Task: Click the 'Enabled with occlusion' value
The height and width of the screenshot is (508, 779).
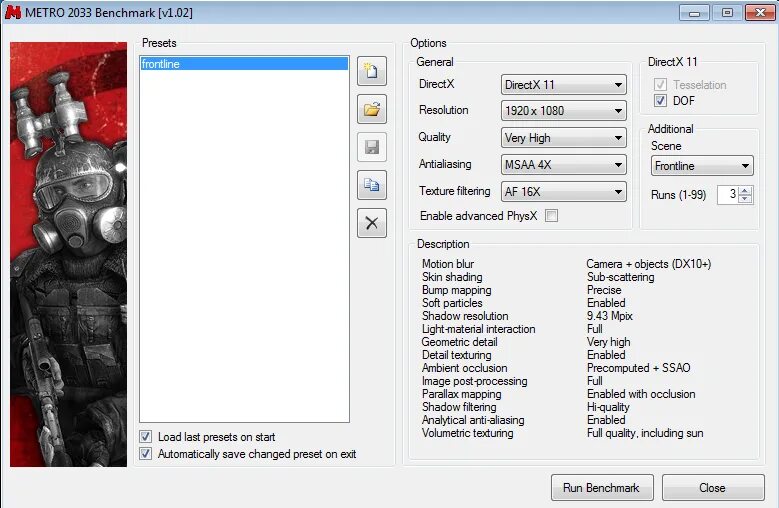Action: [x=641, y=394]
